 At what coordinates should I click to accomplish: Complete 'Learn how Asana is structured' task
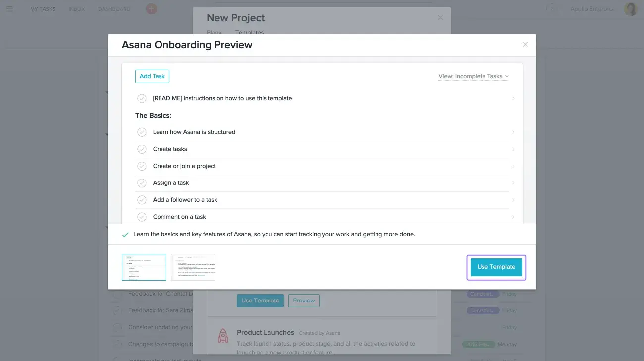142,132
